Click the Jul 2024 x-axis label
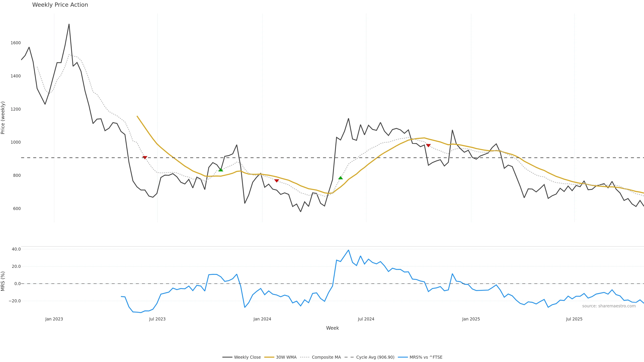This screenshot has width=644, height=362. pyautogui.click(x=366, y=319)
